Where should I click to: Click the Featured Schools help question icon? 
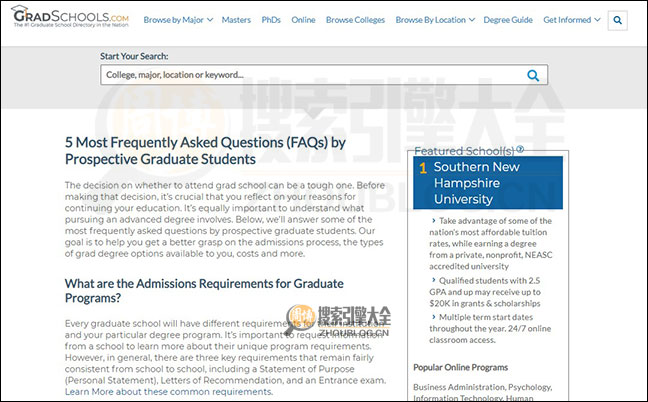(x=520, y=150)
